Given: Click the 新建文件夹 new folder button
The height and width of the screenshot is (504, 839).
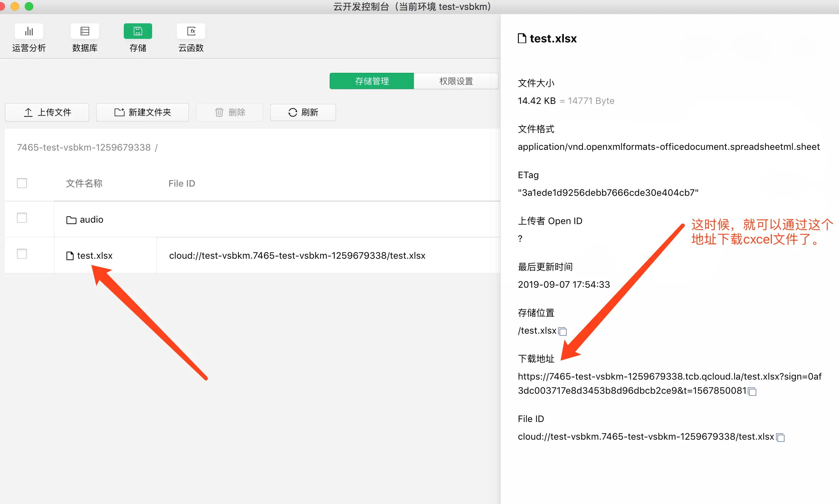Looking at the screenshot, I should 143,112.
